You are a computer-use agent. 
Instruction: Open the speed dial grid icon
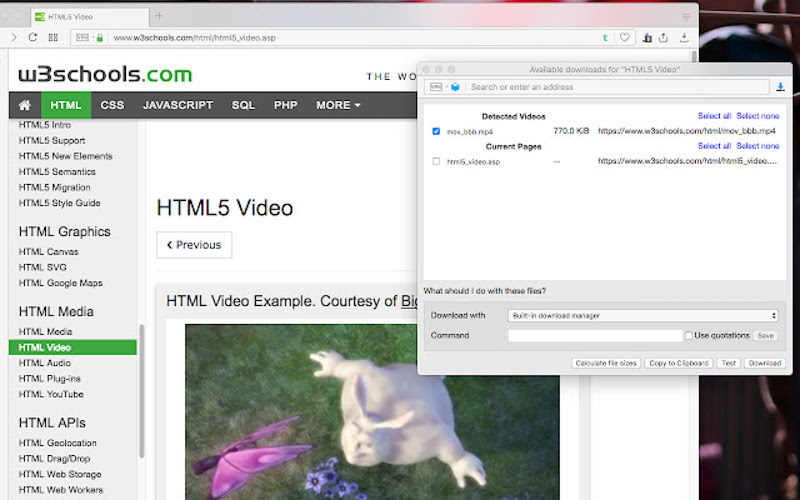click(x=53, y=37)
